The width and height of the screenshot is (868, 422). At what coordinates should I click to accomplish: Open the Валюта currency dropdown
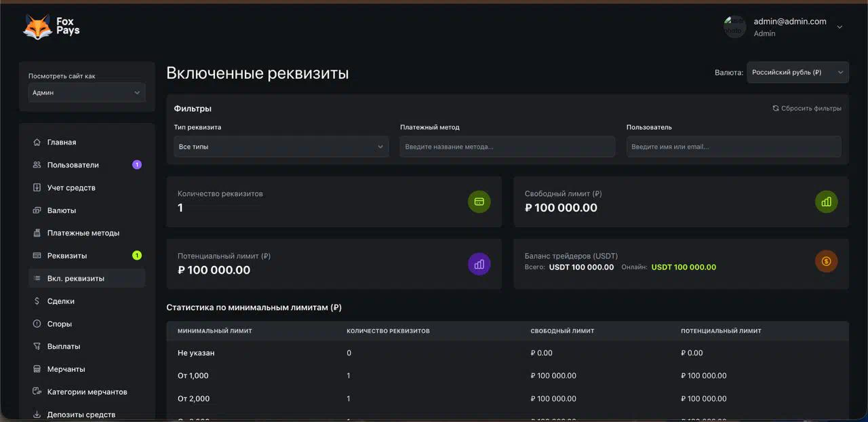click(797, 73)
